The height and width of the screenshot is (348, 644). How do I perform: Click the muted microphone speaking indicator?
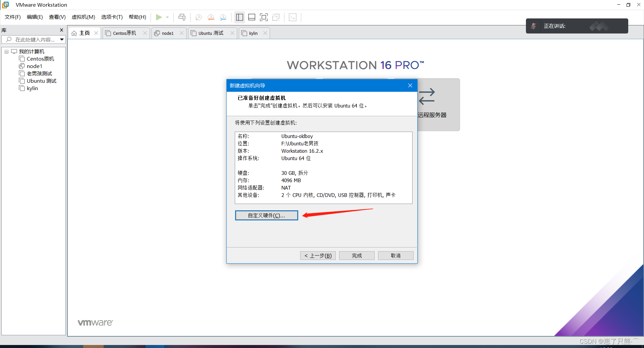click(533, 26)
